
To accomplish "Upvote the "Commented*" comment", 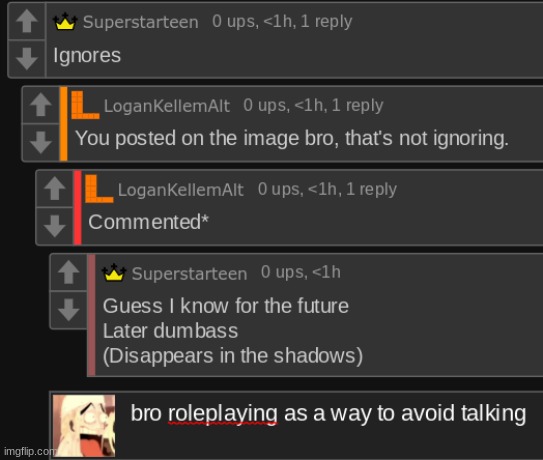I will (55, 188).
